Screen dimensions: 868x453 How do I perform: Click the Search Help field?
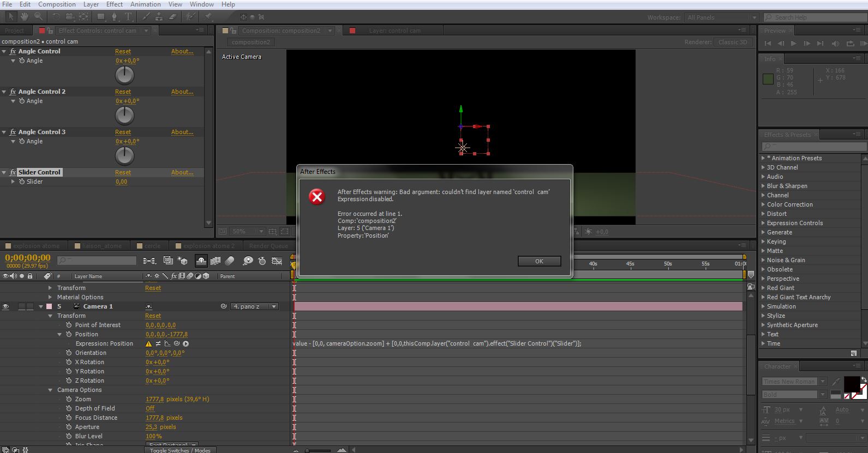coord(815,17)
